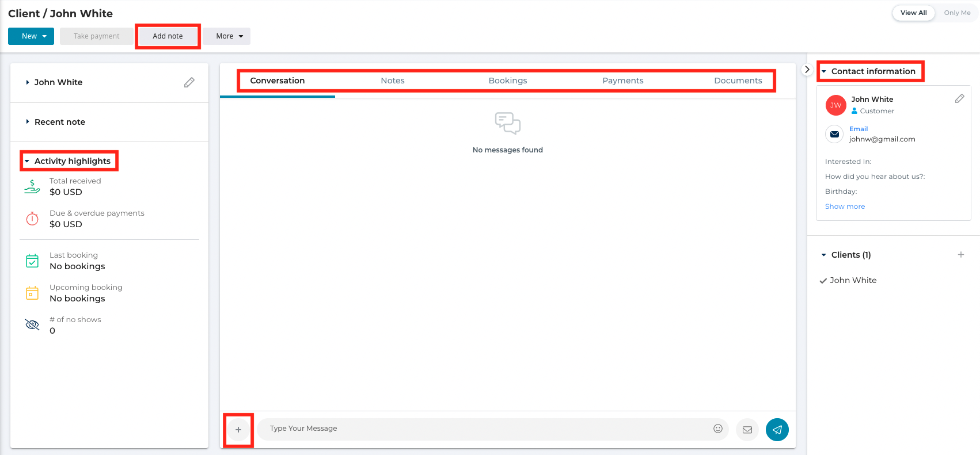Edit contact information with pencil icon
The image size is (980, 455).
point(959,99)
